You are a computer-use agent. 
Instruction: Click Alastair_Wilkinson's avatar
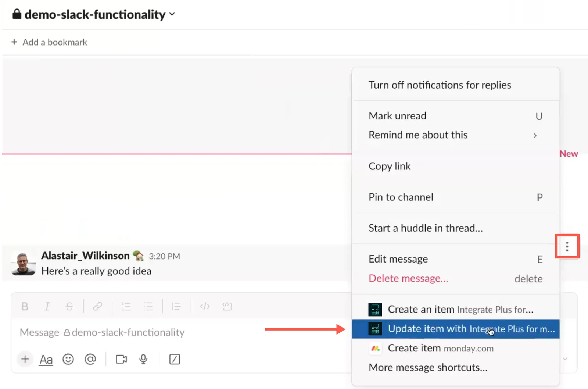pyautogui.click(x=23, y=264)
